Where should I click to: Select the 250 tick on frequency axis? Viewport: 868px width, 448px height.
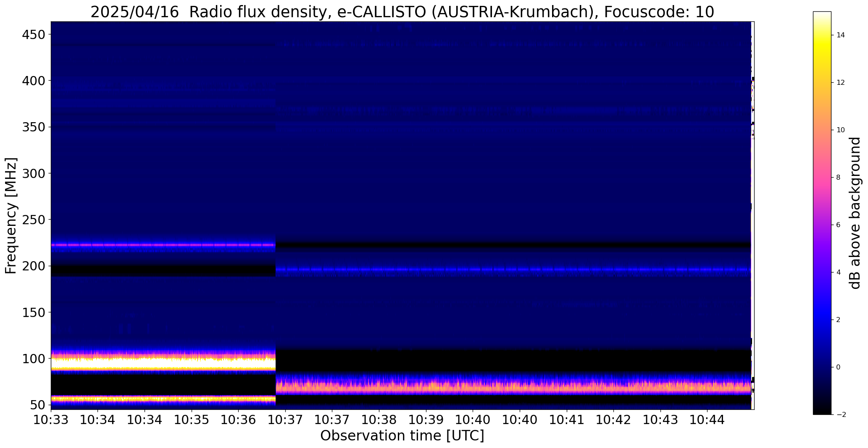pyautogui.click(x=33, y=219)
